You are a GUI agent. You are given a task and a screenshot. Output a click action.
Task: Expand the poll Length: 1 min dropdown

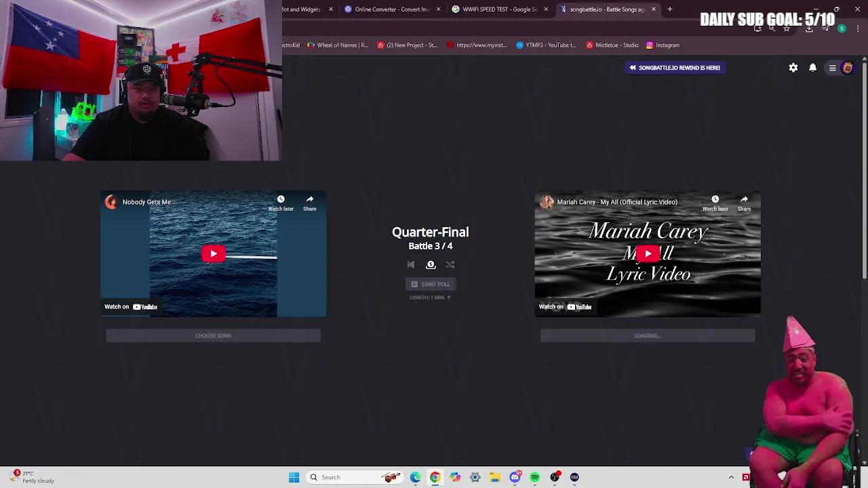tap(430, 298)
